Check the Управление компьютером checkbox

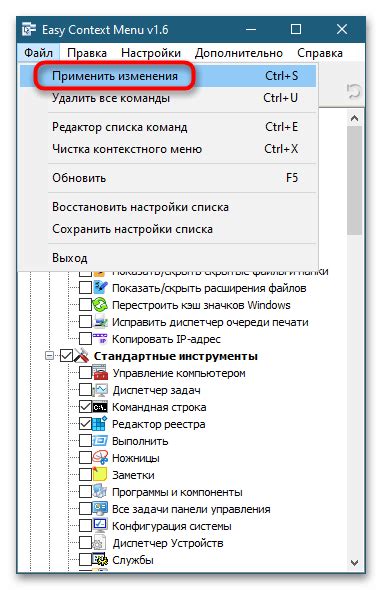(x=85, y=373)
